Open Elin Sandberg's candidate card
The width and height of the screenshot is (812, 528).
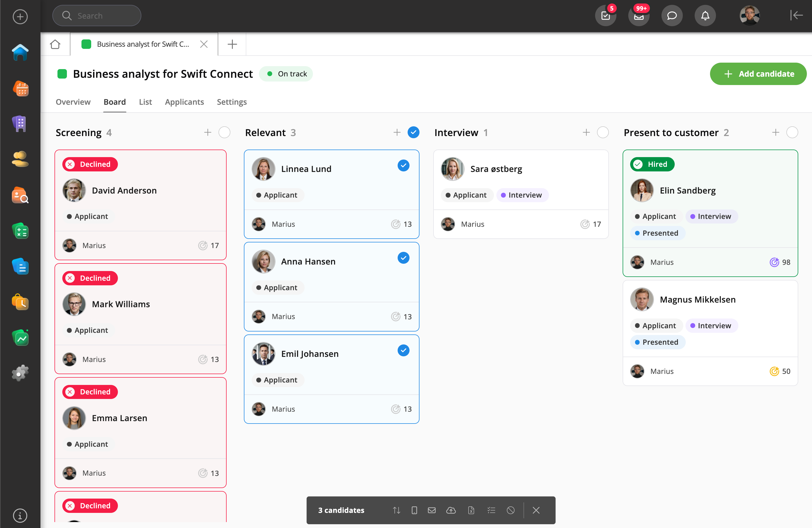pos(710,213)
